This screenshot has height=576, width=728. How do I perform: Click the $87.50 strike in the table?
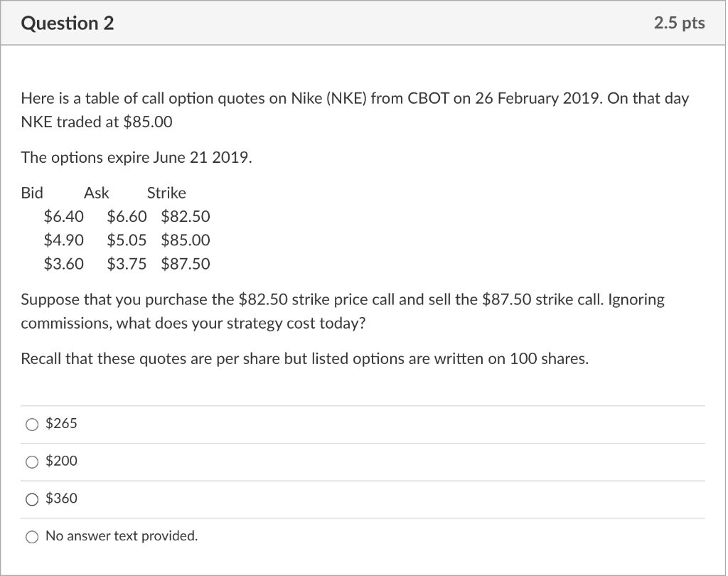pyautogui.click(x=186, y=264)
